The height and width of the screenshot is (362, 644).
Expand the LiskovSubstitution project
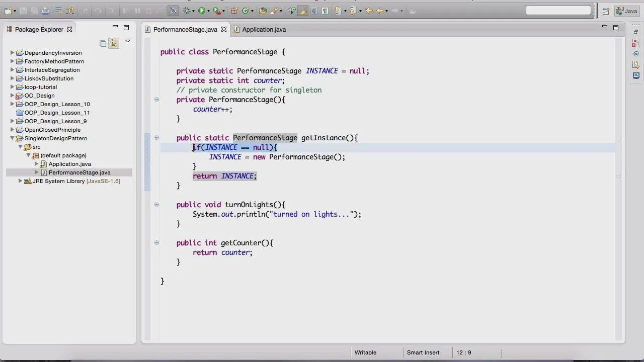pyautogui.click(x=13, y=78)
